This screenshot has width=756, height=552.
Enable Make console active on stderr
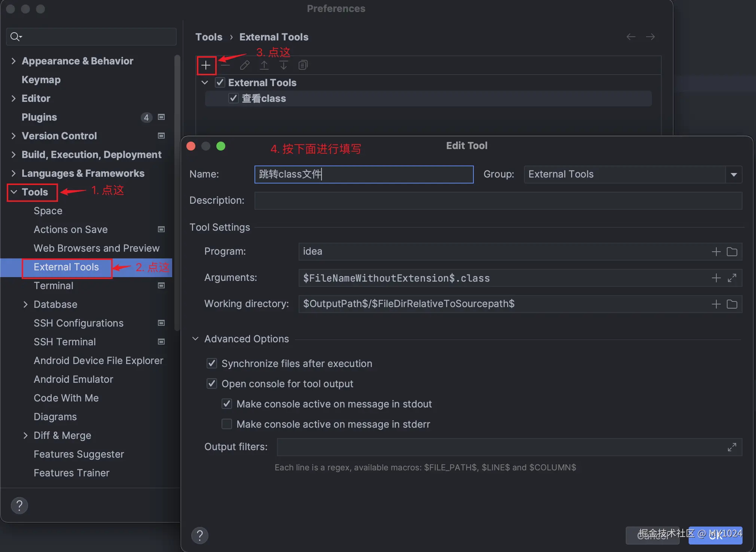pyautogui.click(x=227, y=424)
